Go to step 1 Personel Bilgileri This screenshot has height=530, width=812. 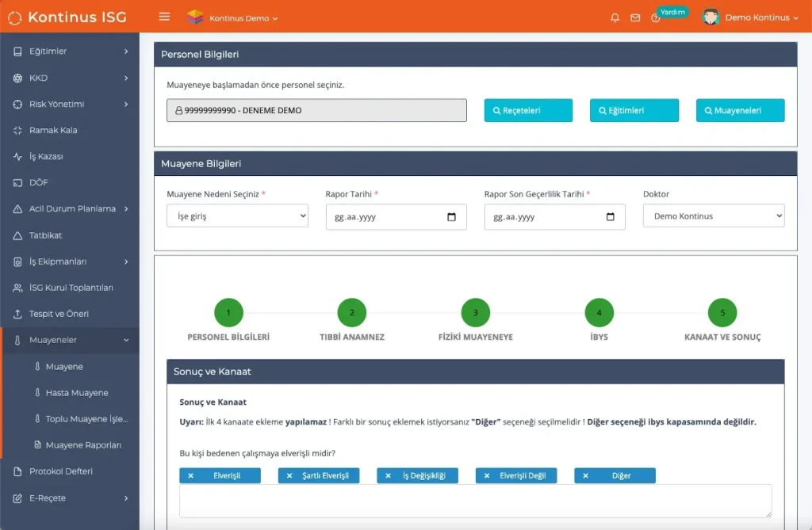tap(228, 313)
